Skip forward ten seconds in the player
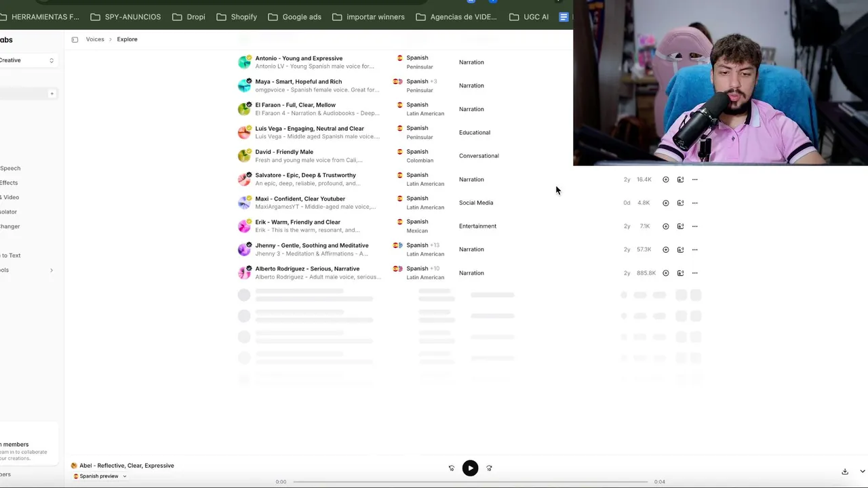868x488 pixels. 489,468
